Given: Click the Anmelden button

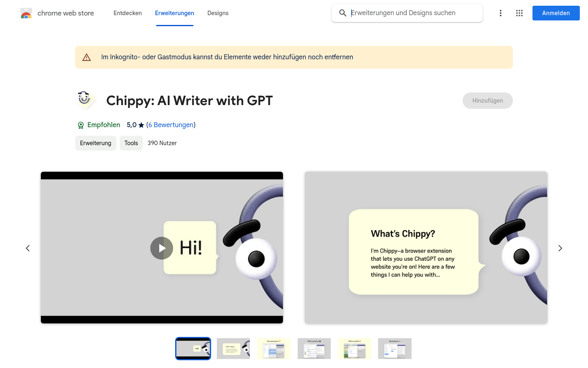Looking at the screenshot, I should [x=556, y=13].
